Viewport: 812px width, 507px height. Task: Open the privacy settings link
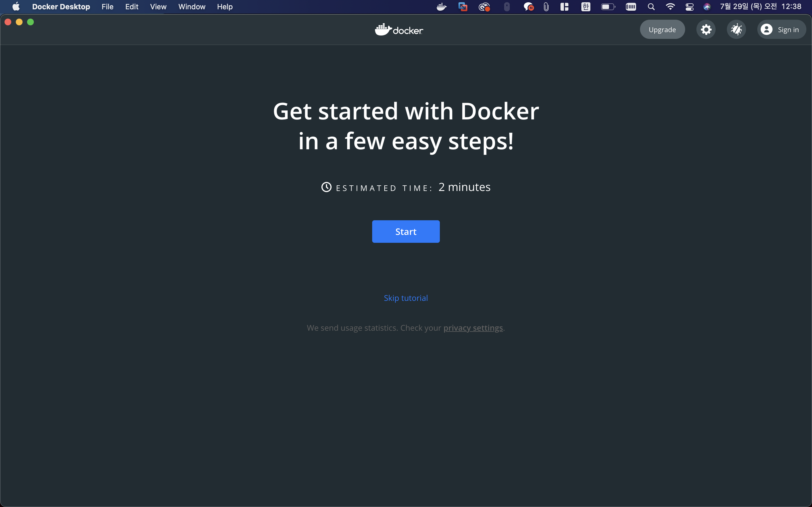click(473, 328)
